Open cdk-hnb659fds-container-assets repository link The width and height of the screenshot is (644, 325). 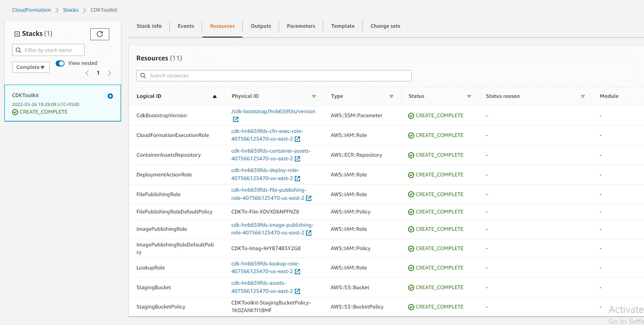pyautogui.click(x=271, y=155)
